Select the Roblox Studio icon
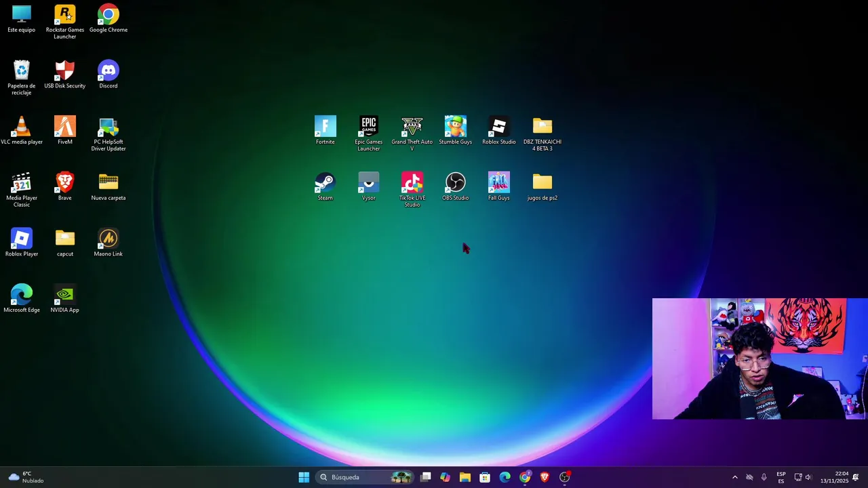Screen dimensions: 868x488 click(x=499, y=131)
